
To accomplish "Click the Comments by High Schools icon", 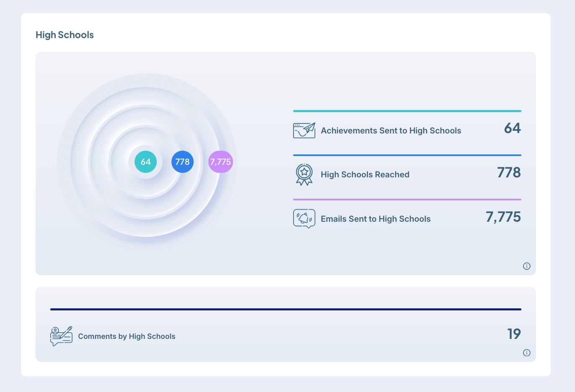I will 61,336.
